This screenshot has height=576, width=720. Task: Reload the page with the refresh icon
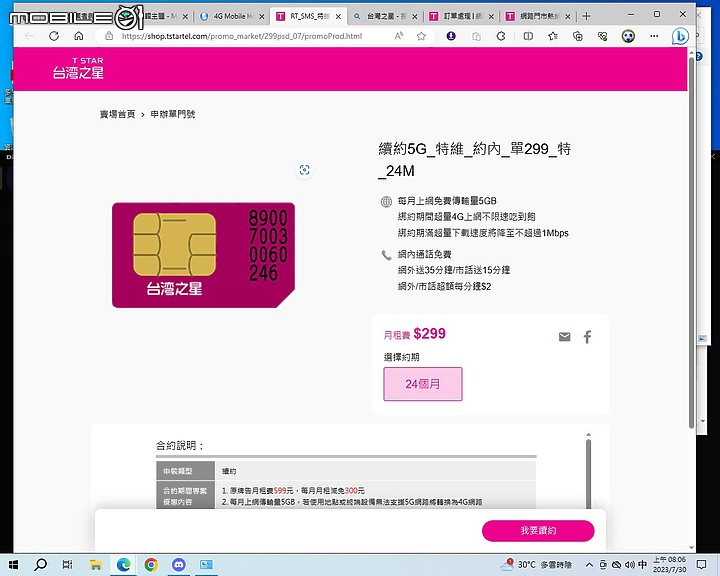(x=54, y=36)
